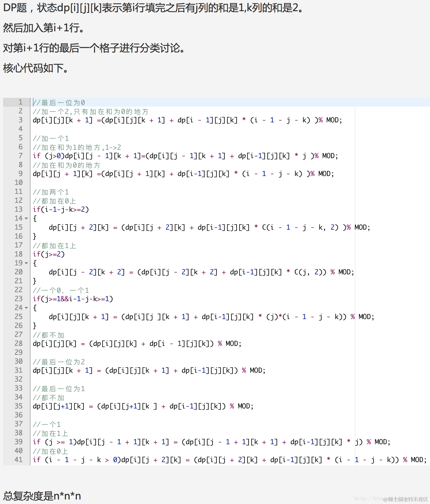This screenshot has width=430, height=504.
Task: Click code line 20 with C(j, 2)
Action: (x=201, y=272)
